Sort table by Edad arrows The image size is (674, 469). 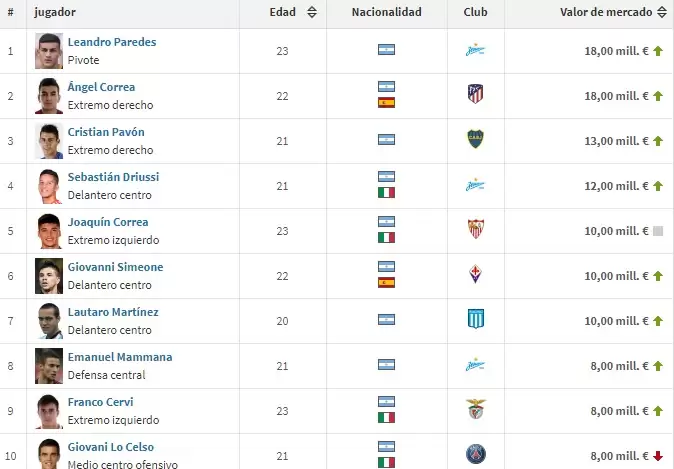312,13
